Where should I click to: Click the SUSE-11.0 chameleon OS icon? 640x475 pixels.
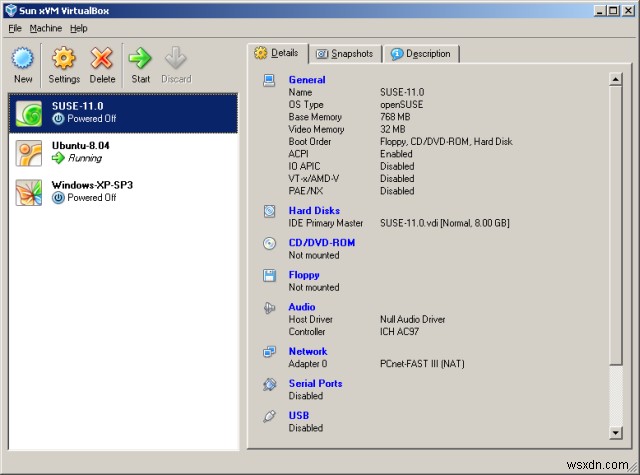(x=28, y=112)
